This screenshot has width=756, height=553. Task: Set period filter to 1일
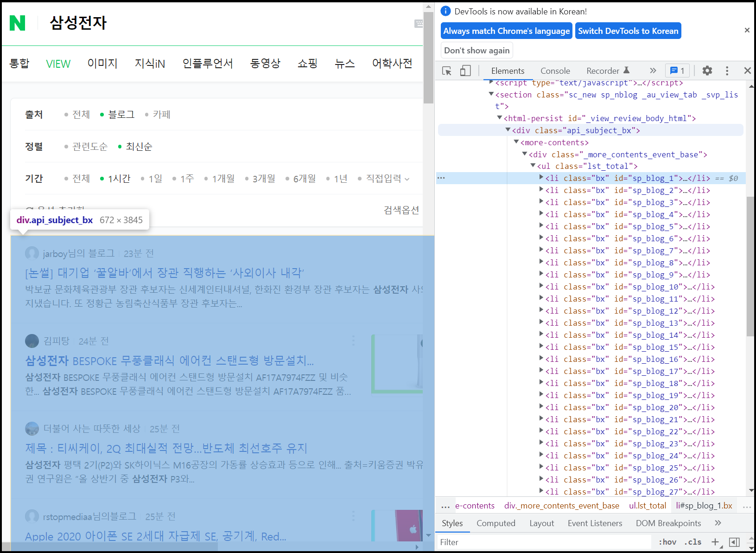152,178
